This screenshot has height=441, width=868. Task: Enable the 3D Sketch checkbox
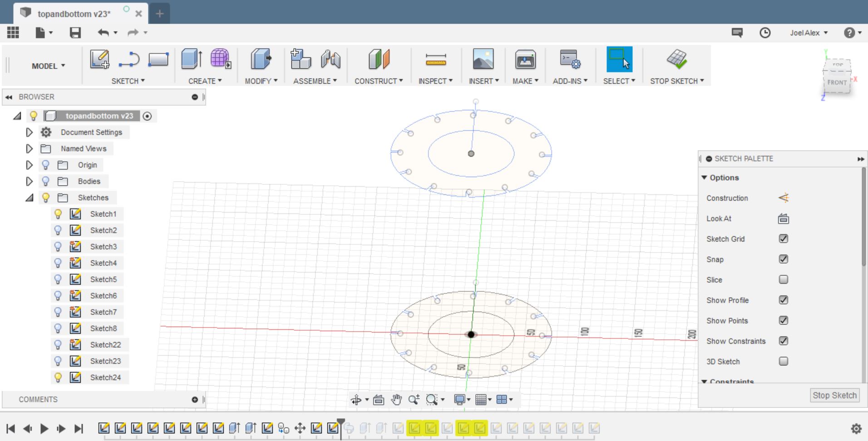pos(784,362)
